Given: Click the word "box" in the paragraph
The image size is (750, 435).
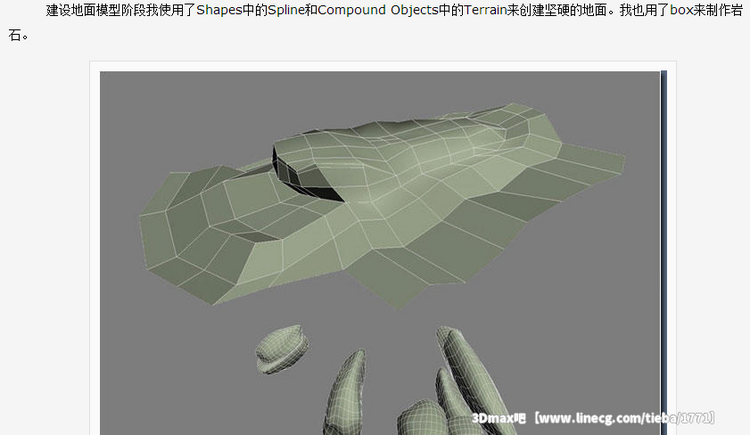Looking at the screenshot, I should click(682, 10).
